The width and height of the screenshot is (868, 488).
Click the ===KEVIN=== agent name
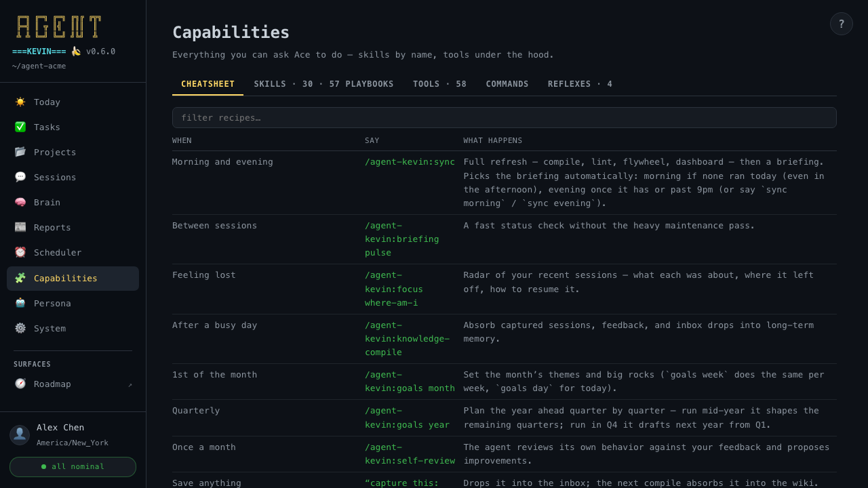pos(39,52)
